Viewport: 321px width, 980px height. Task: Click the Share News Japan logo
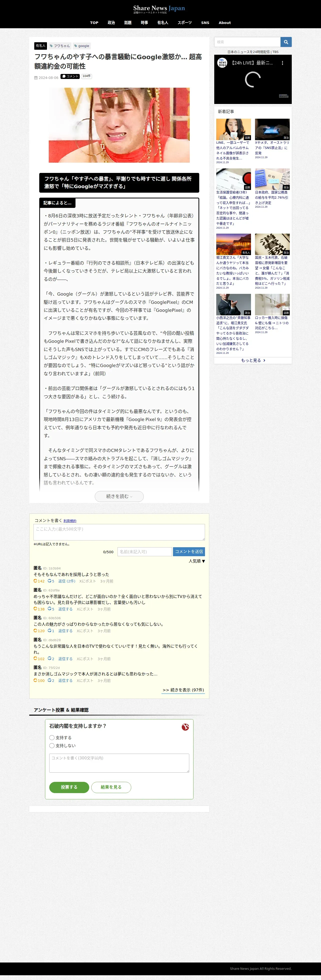(159, 9)
